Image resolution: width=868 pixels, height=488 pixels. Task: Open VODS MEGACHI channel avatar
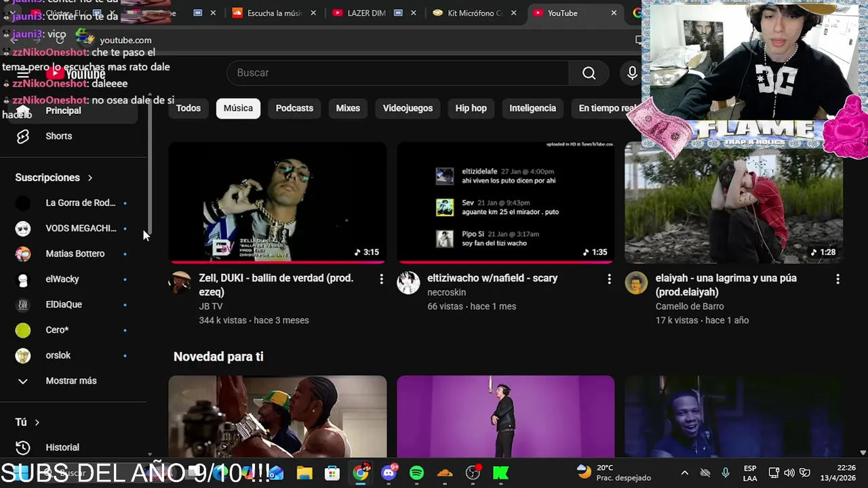tap(23, 228)
